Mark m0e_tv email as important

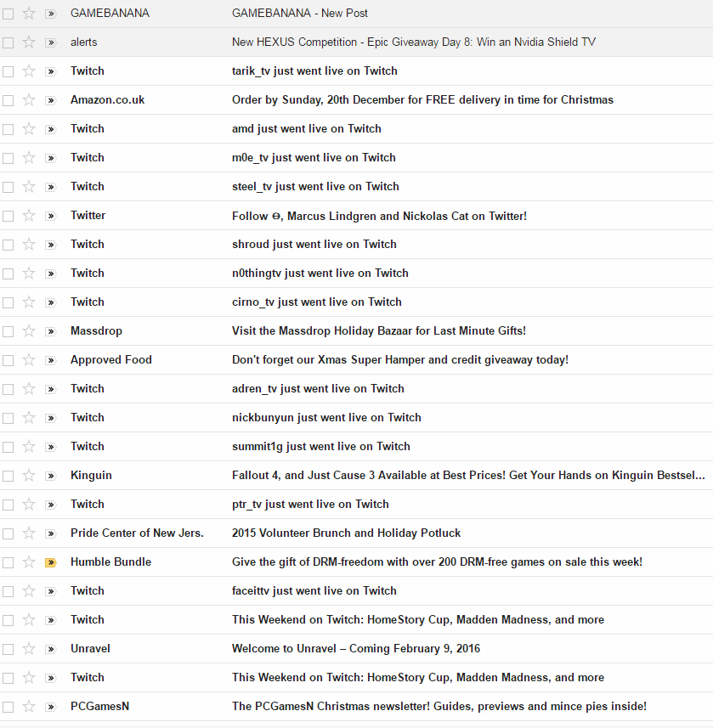(51, 158)
